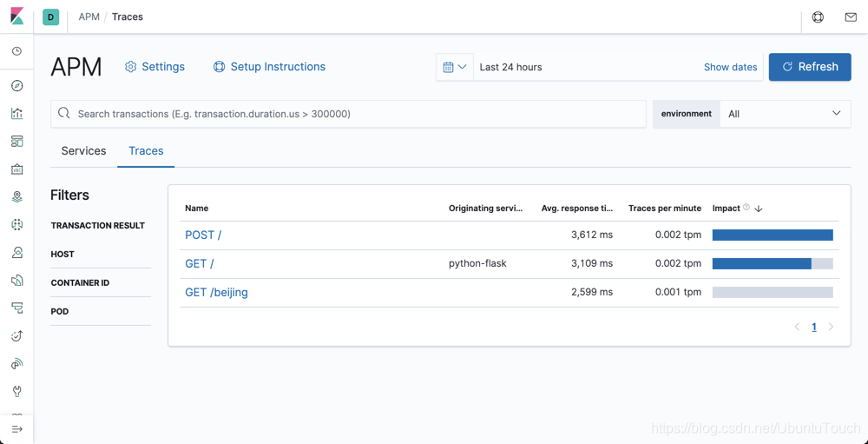Click the search magnifier icon
The height and width of the screenshot is (444, 868).
click(64, 114)
